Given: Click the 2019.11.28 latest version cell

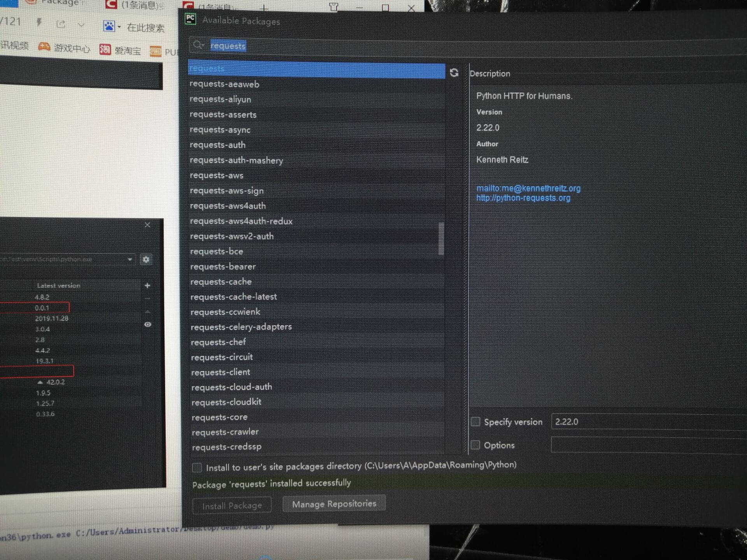Looking at the screenshot, I should [51, 318].
